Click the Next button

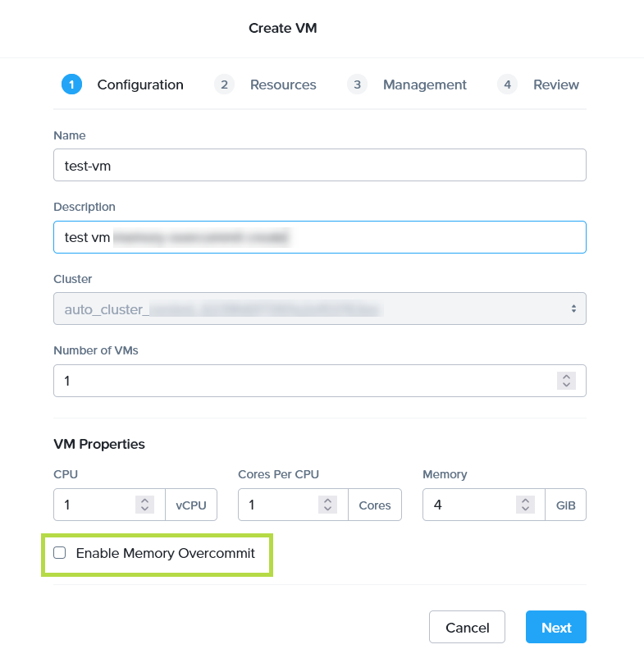pyautogui.click(x=555, y=627)
